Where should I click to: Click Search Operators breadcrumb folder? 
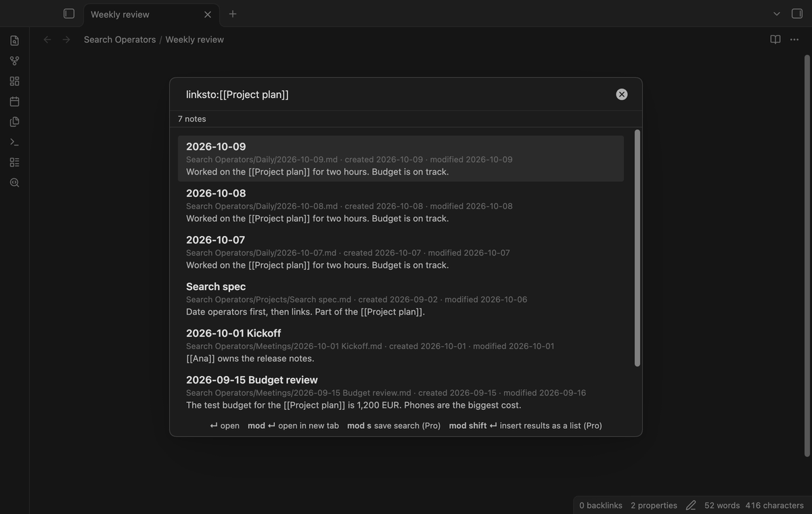[120, 39]
